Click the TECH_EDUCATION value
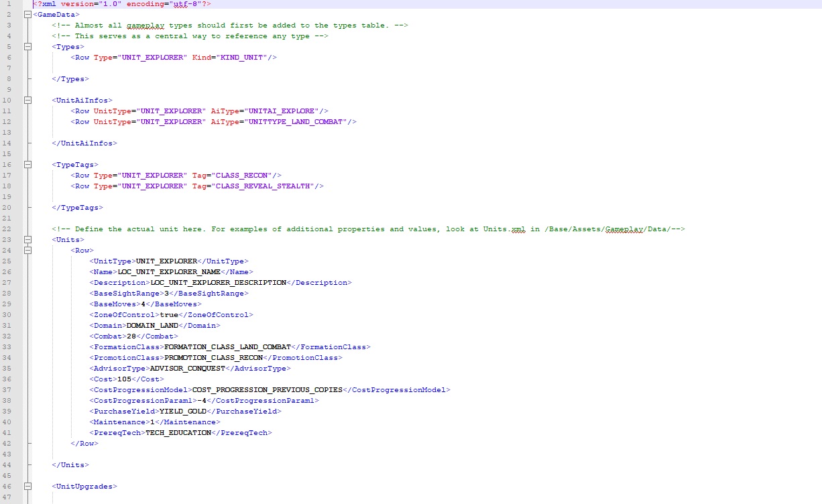Image resolution: width=822 pixels, height=504 pixels. coord(178,433)
